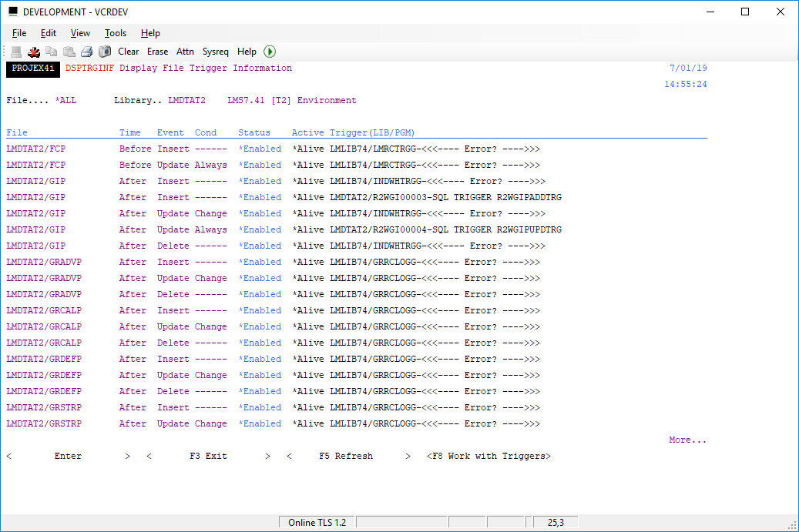Image resolution: width=799 pixels, height=532 pixels.
Task: Click the F3 Exit button
Action: click(208, 456)
